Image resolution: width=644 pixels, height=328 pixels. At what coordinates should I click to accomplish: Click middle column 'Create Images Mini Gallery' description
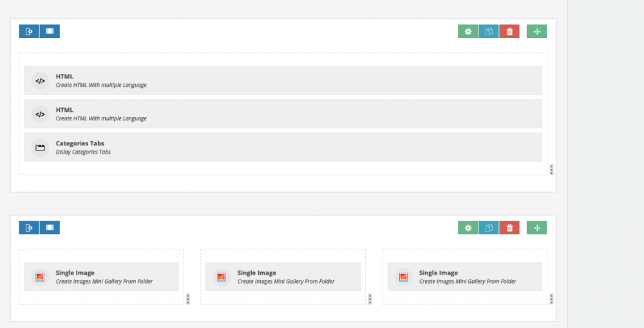pos(286,281)
